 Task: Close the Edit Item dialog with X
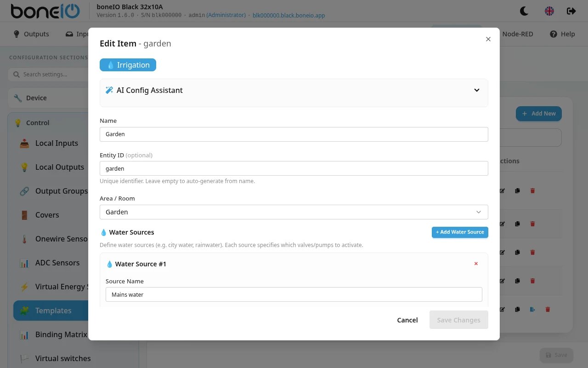click(488, 39)
